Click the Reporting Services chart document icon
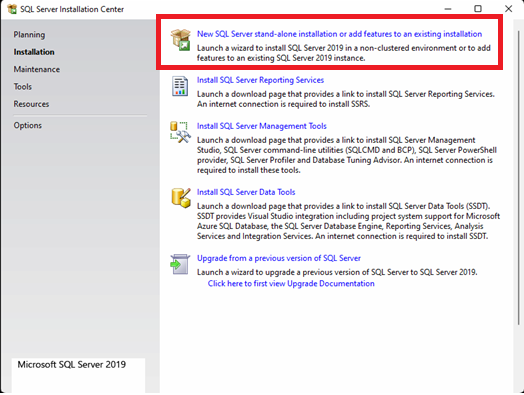Screen dimensions: 524x395 pyautogui.click(x=180, y=86)
